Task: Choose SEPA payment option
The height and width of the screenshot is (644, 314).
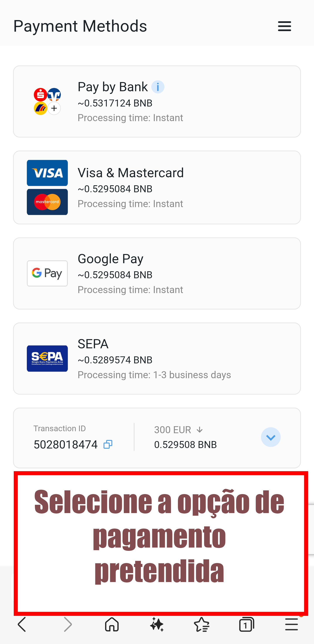Action: (x=157, y=359)
